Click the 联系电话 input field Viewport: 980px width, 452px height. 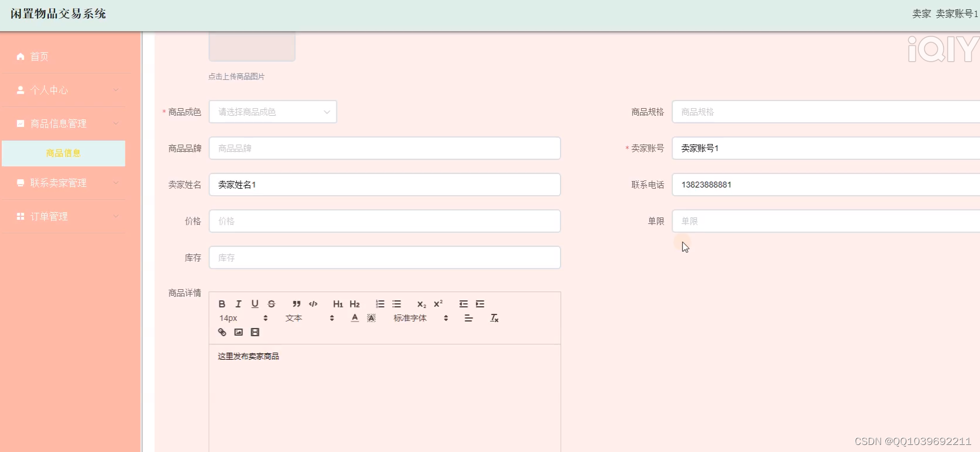point(826,185)
